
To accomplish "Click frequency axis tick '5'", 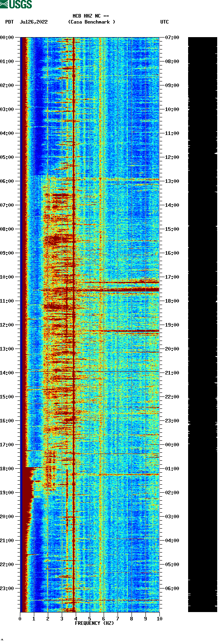I will pos(90,619).
